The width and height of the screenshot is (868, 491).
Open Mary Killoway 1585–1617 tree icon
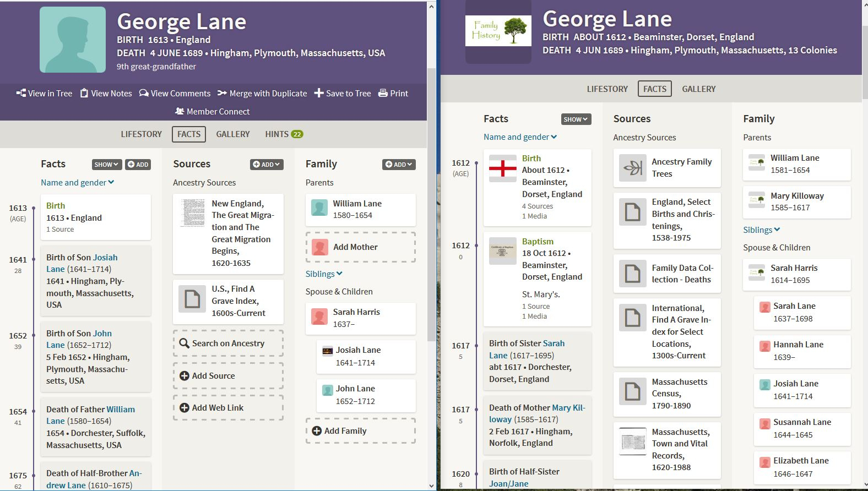pyautogui.click(x=757, y=200)
